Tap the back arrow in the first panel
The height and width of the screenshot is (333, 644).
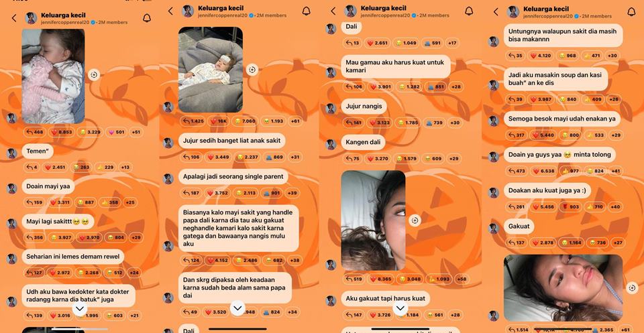pos(14,18)
